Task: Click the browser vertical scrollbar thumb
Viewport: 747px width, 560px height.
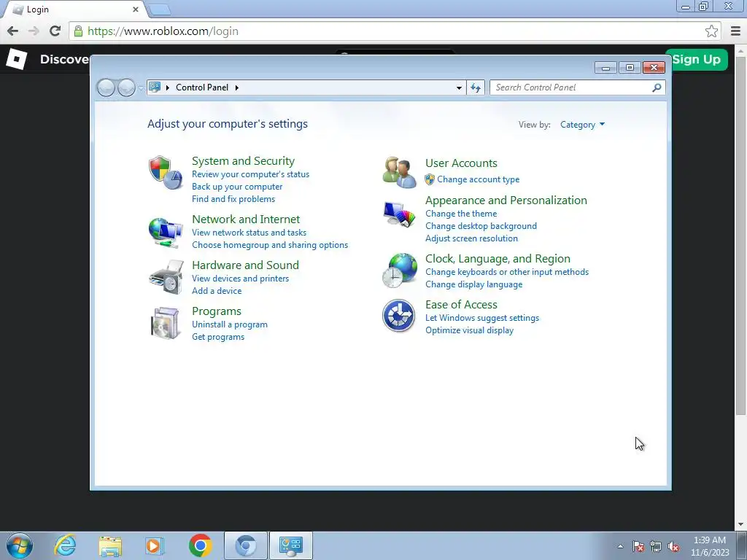Action: [741, 235]
